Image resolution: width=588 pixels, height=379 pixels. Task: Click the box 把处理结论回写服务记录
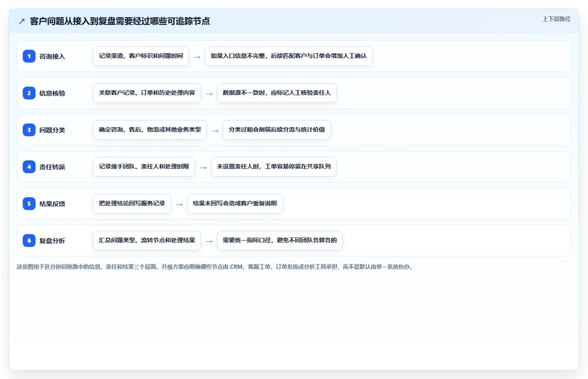(132, 204)
